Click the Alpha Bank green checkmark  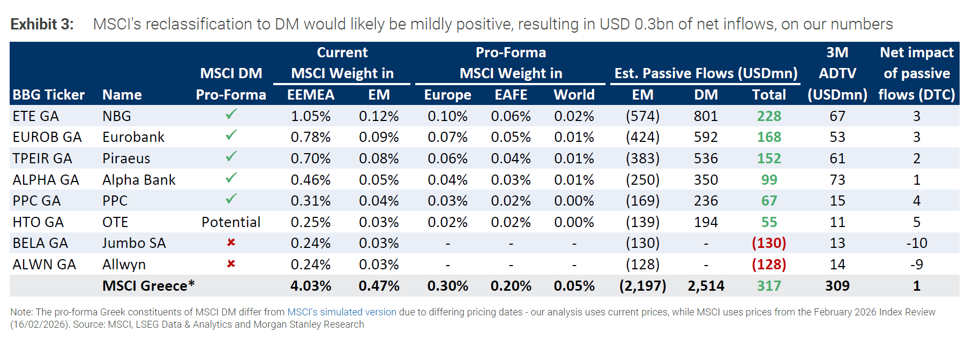click(x=231, y=178)
